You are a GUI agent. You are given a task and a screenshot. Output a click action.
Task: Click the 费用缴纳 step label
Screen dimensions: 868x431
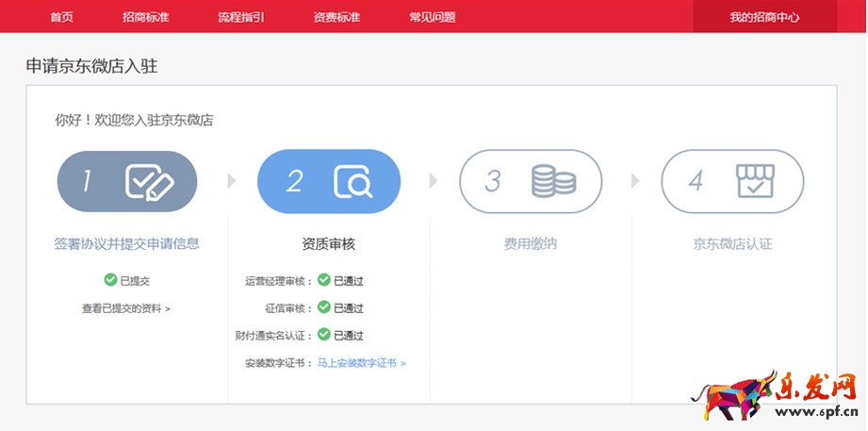531,243
